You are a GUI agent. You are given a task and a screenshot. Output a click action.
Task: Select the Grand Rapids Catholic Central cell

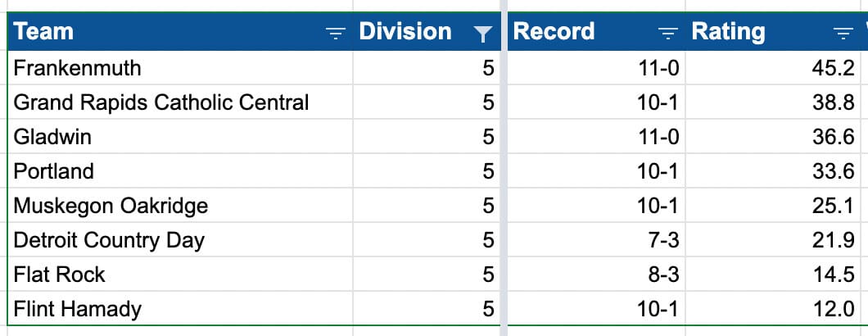tap(180, 102)
